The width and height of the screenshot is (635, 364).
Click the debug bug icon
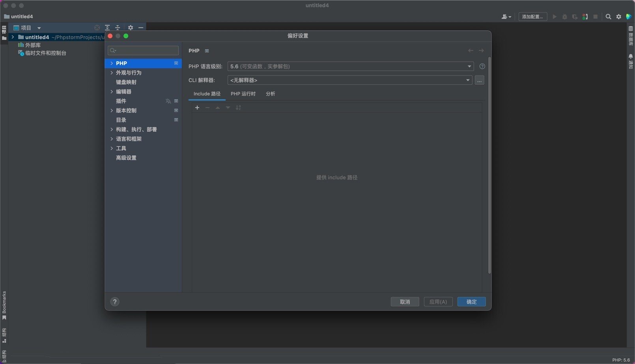click(565, 17)
